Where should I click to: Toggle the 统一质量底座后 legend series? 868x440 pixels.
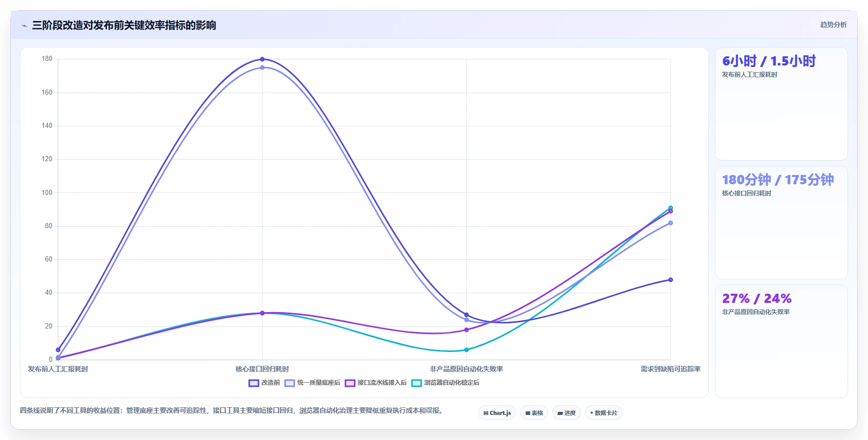tap(312, 383)
